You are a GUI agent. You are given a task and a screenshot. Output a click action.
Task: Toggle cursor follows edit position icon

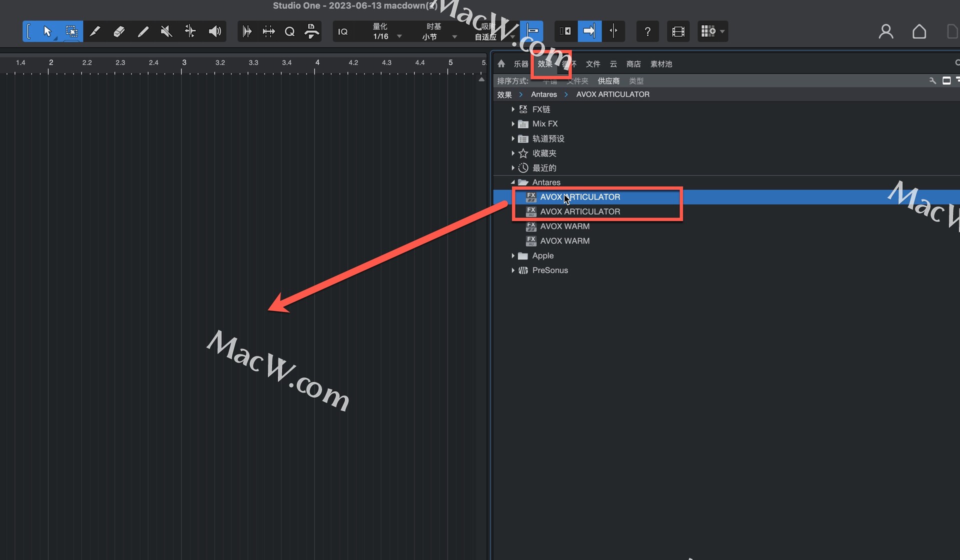click(613, 31)
